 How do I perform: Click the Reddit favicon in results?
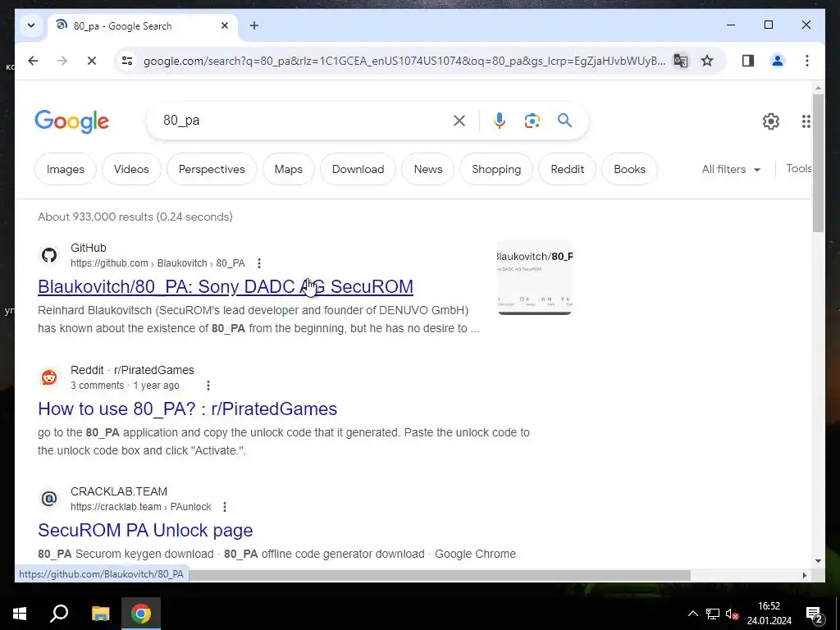[49, 377]
